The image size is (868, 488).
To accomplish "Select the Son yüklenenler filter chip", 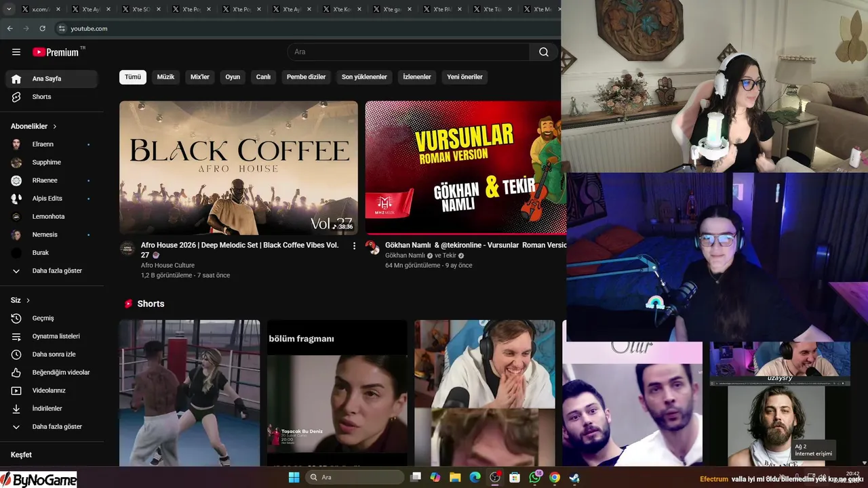I will click(x=364, y=77).
